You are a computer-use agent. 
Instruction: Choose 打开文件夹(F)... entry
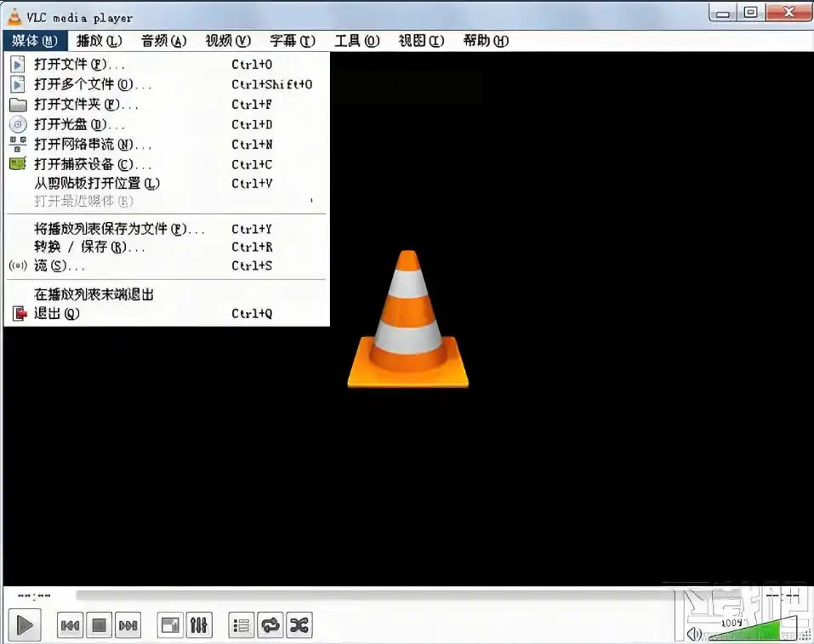(167, 105)
